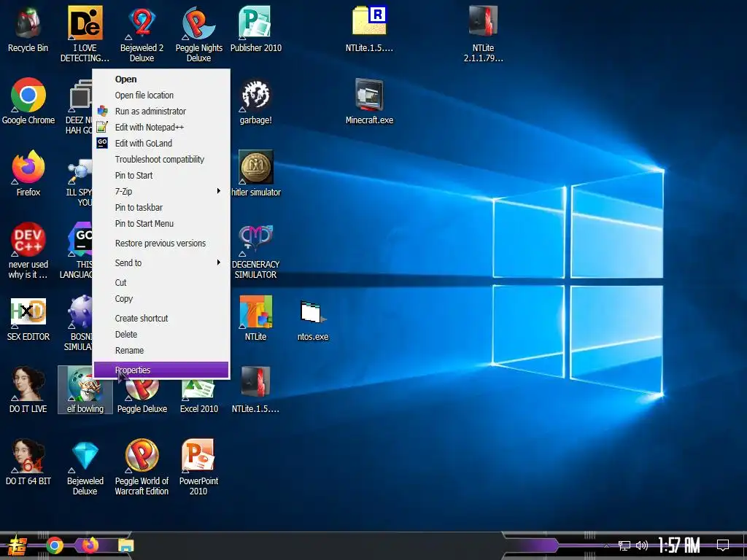This screenshot has height=560, width=747.
Task: Open the Action Center notifications icon
Action: coord(723,545)
